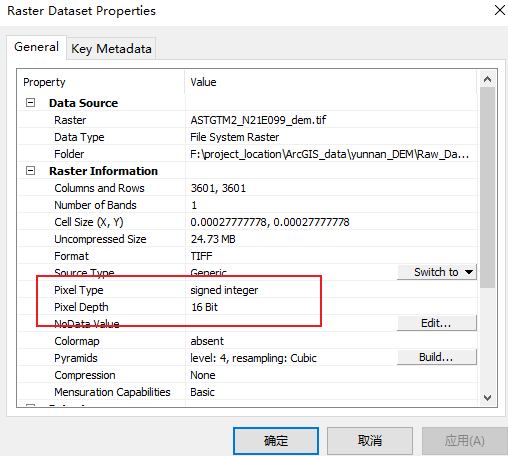Image resolution: width=508 pixels, height=456 pixels.
Task: Collapse the Raster Information section
Action: (x=30, y=171)
